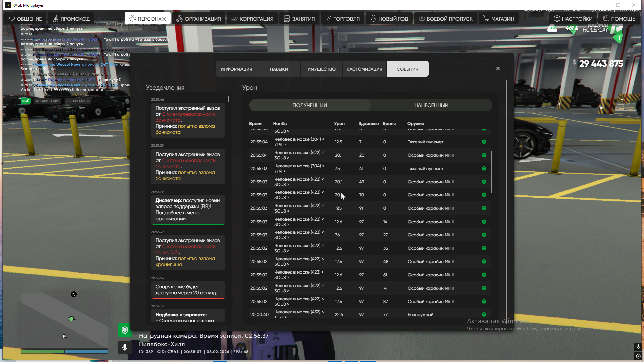Open the Магазин cart menu
Screen dimensions: 644x362
tap(498, 19)
